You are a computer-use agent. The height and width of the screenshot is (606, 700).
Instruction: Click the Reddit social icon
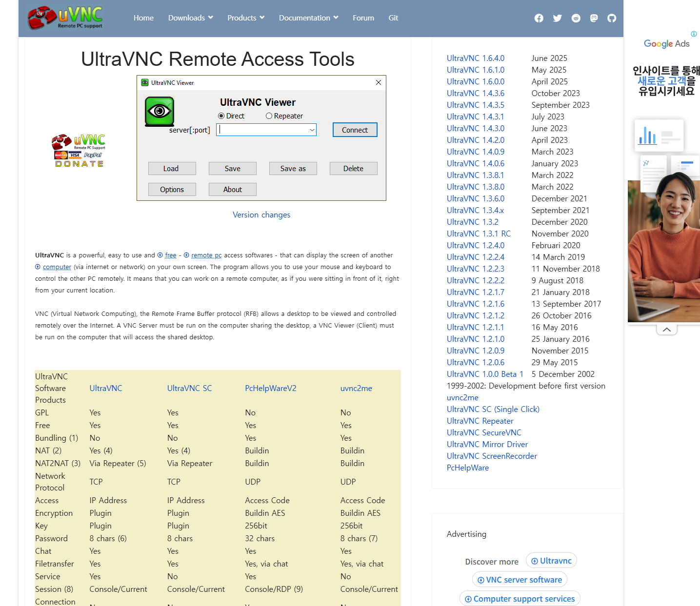coord(576,18)
